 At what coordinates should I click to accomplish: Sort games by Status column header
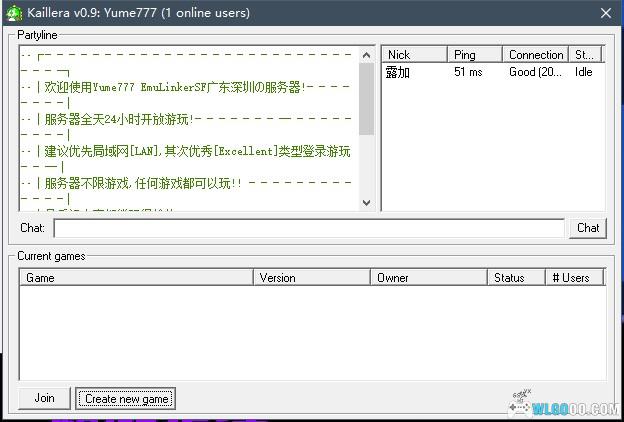(516, 277)
